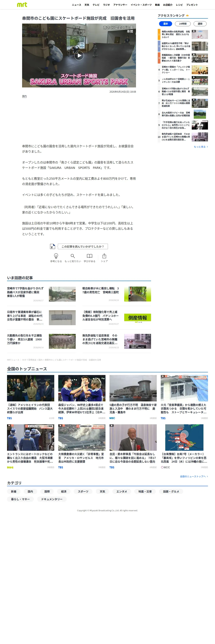Go to テレビ in the top navigation

(96, 5)
